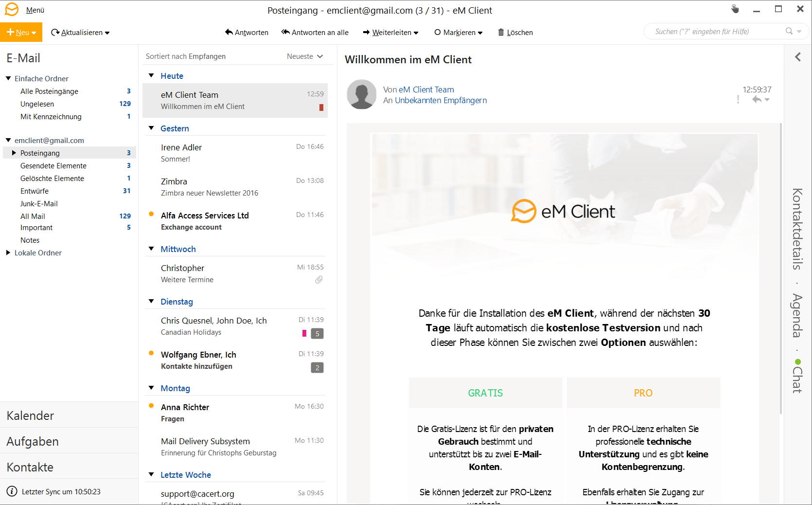
Task: Click the attachment paperclip on Christopher's email
Action: (319, 280)
